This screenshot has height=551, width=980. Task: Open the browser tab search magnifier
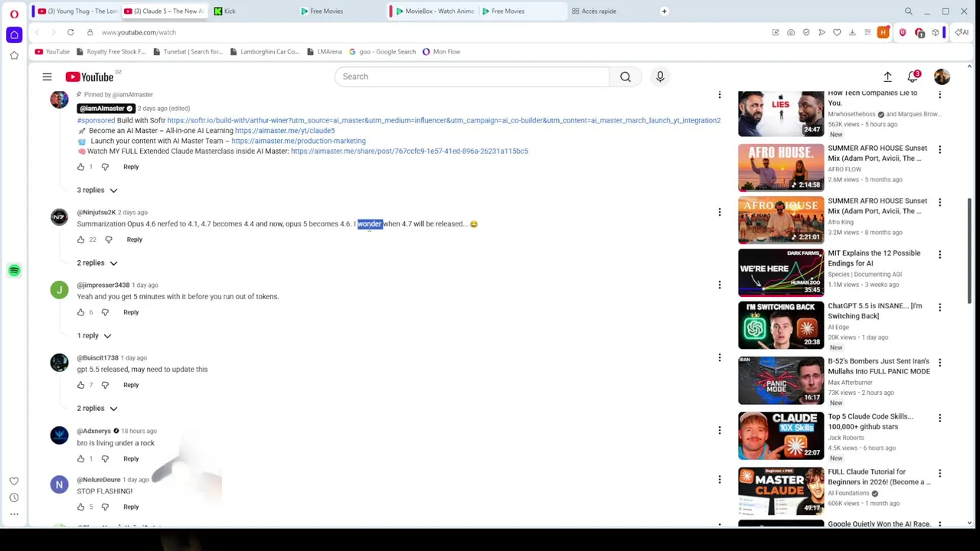[x=909, y=11]
